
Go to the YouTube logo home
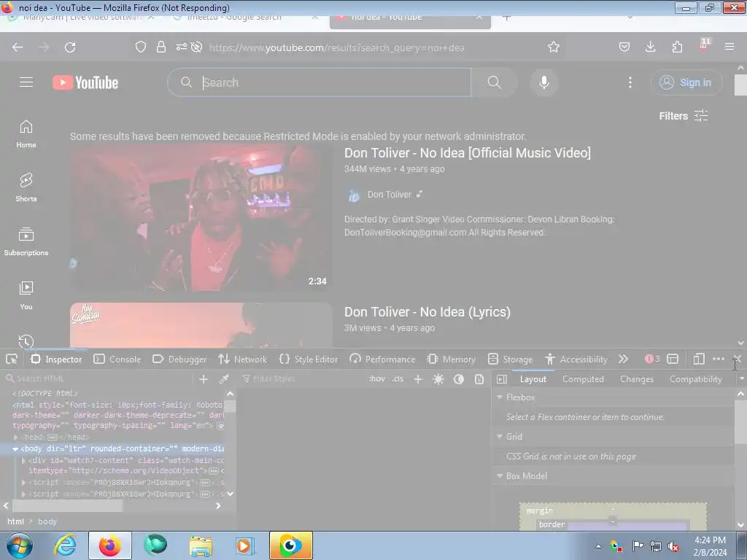click(85, 82)
